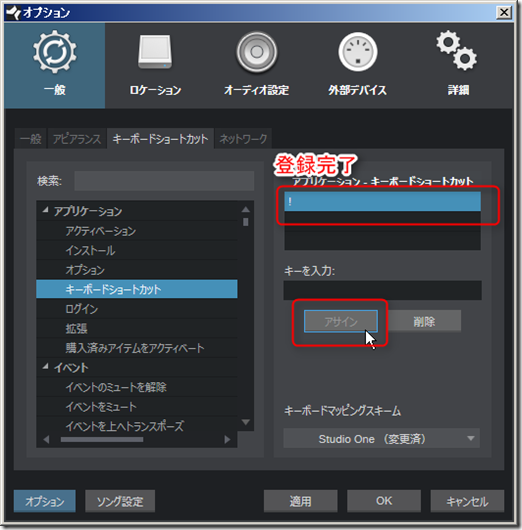
Task: Click the horizontal scrollbar thumb
Action: [102, 439]
